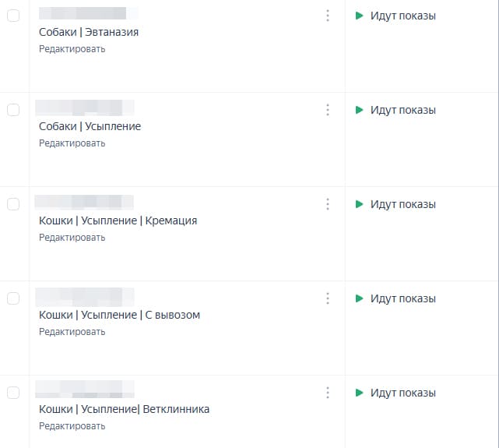Viewport: 499px width, 448px height.
Task: Click green play icon for Собаки | Усыпление
Action: tap(359, 110)
